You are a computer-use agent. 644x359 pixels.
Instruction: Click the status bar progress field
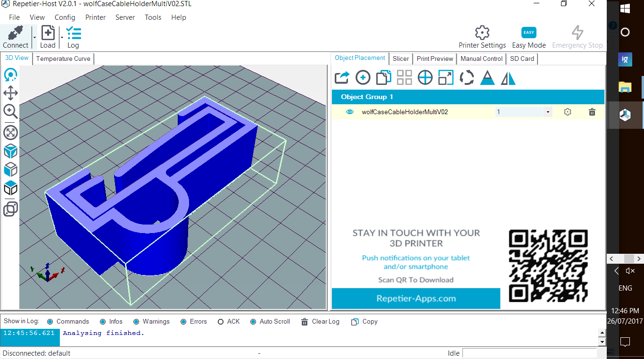(530, 353)
